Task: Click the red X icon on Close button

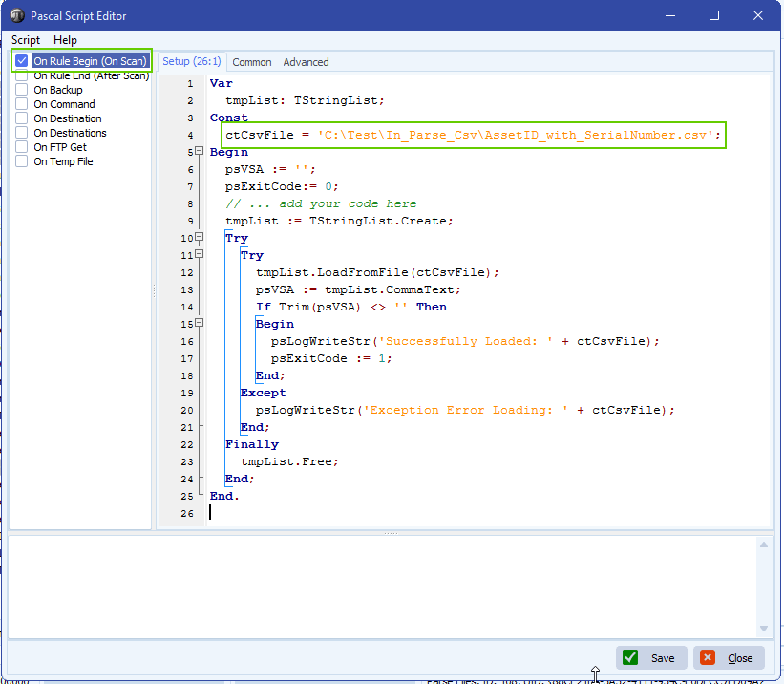Action: point(708,657)
